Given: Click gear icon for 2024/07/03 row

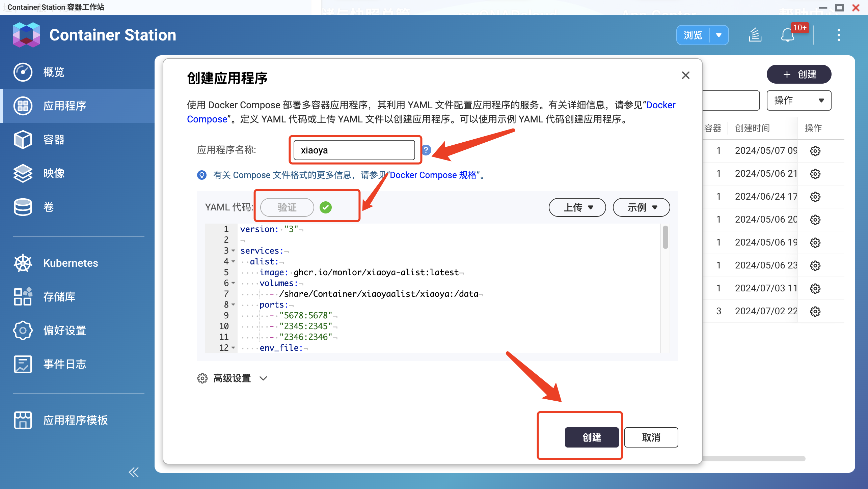Looking at the screenshot, I should click(815, 288).
